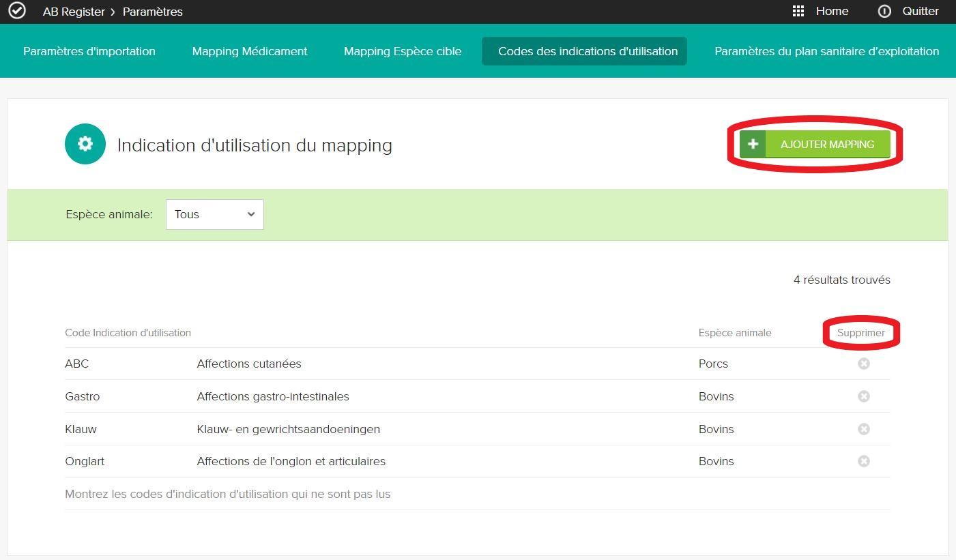
Task: Click the Home grid icon
Action: tap(798, 11)
